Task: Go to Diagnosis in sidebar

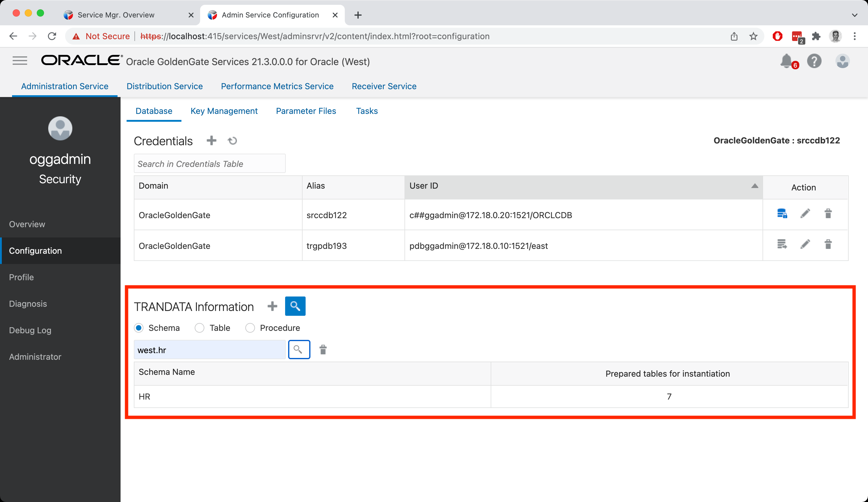Action: click(x=28, y=304)
